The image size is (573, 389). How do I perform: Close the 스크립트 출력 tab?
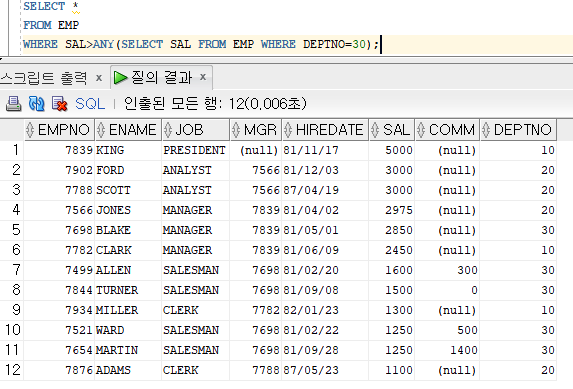(x=99, y=78)
